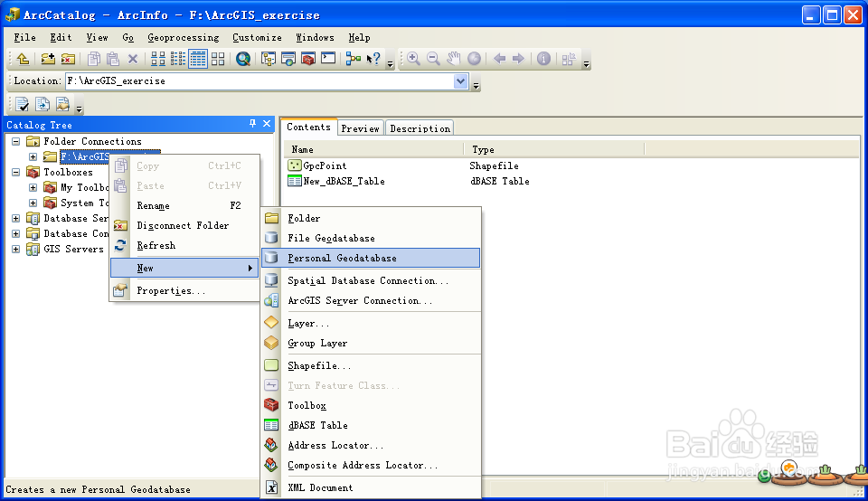Choose Rename in the context menu

click(x=184, y=206)
